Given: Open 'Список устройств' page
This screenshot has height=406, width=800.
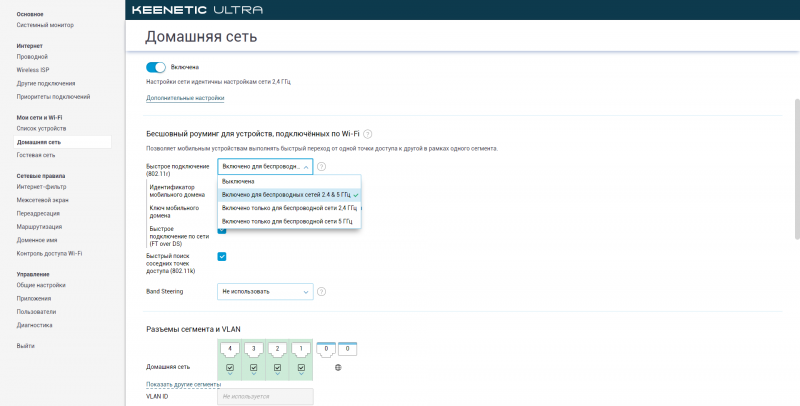Looking at the screenshot, I should click(41, 129).
